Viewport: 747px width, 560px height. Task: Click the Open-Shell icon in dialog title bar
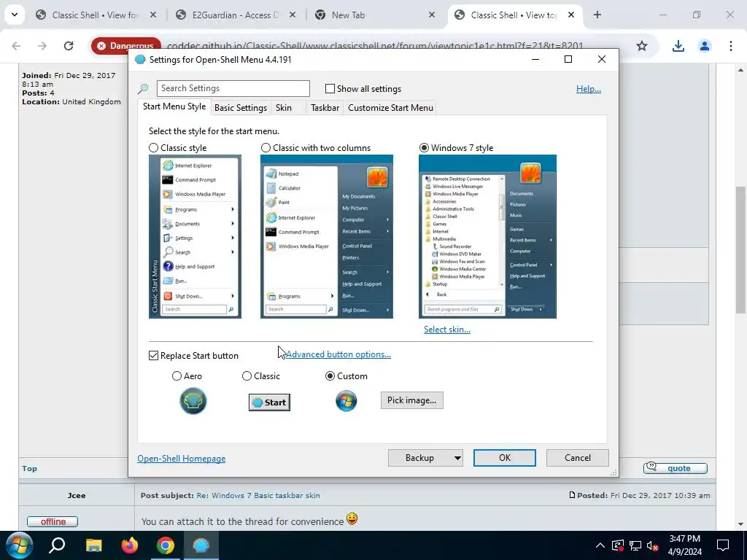click(x=140, y=60)
